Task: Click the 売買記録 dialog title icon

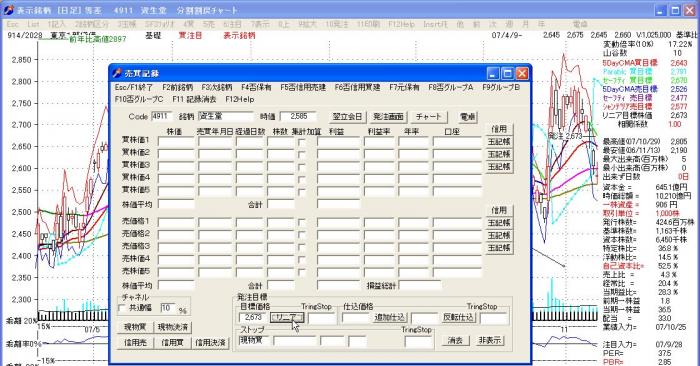Action: click(x=117, y=73)
